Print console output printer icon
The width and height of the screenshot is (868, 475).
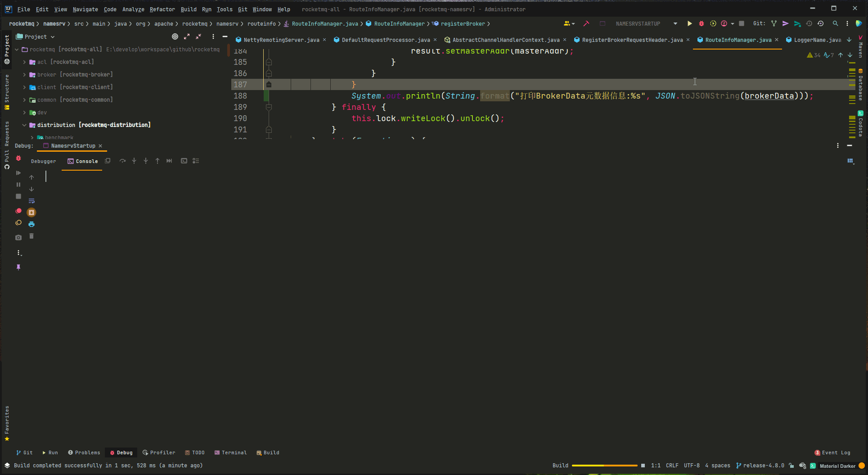tap(31, 224)
